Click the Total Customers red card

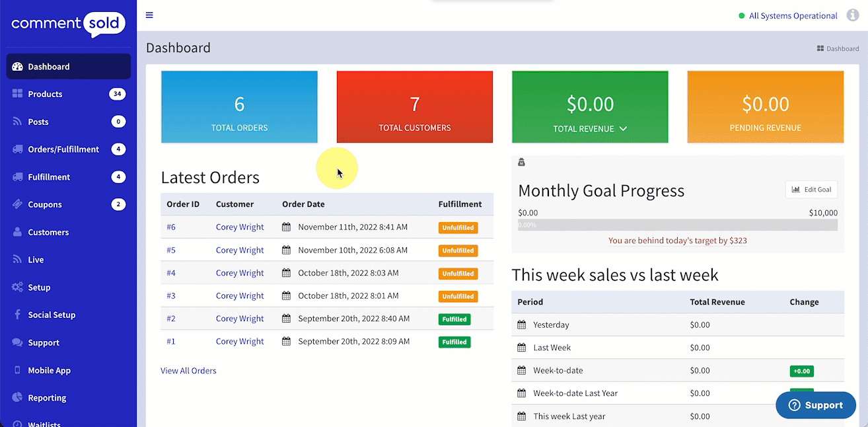point(415,107)
